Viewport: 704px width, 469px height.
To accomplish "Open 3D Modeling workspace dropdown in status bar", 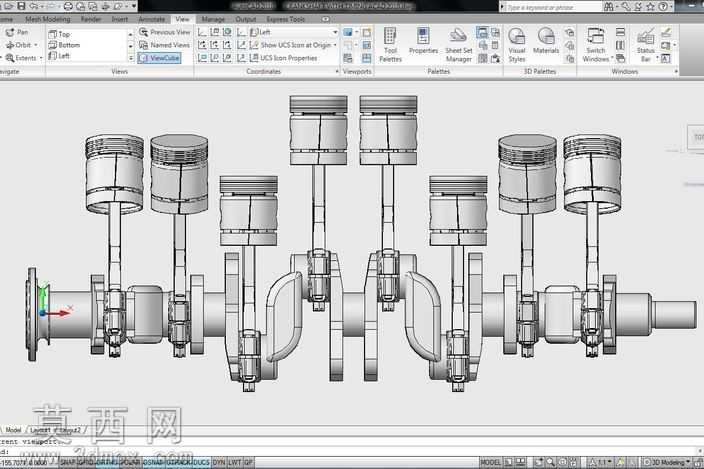I will pyautogui.click(x=668, y=462).
